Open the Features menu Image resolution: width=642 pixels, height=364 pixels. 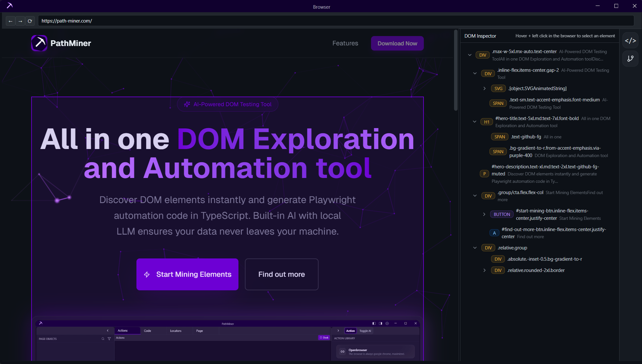pos(345,43)
